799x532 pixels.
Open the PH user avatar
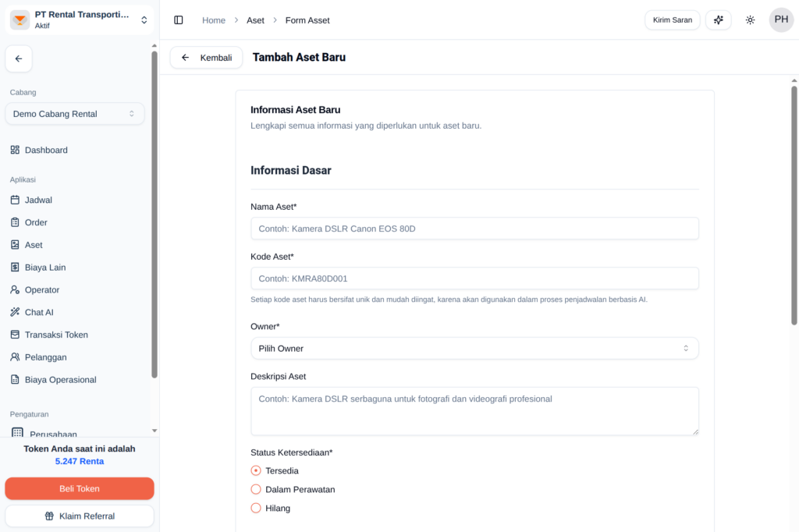780,20
